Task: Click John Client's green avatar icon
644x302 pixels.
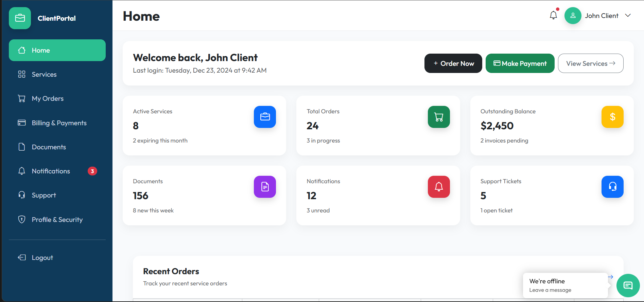Action: click(x=573, y=16)
